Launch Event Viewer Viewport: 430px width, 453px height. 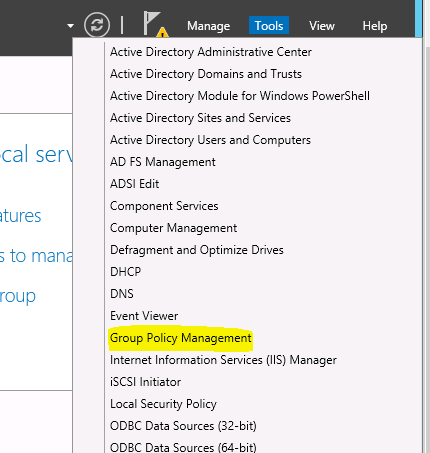144,316
